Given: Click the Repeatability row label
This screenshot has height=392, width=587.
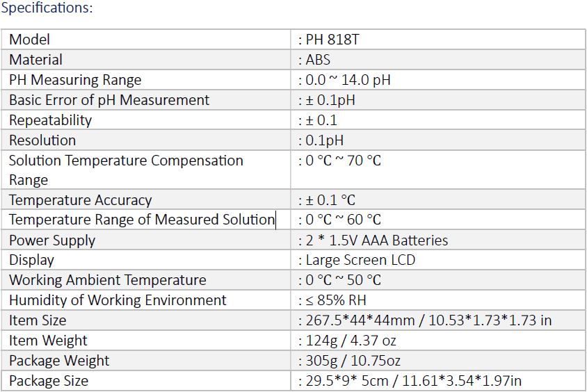Looking at the screenshot, I should [x=50, y=120].
